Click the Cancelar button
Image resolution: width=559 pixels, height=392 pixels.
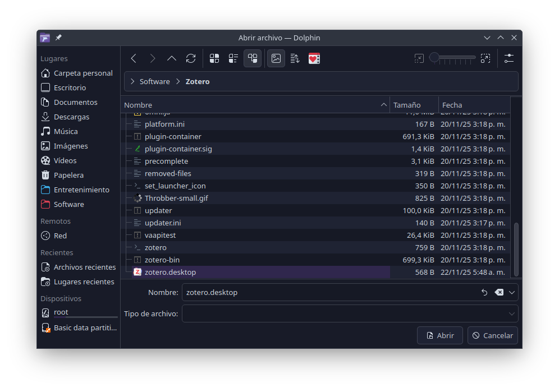(x=493, y=336)
